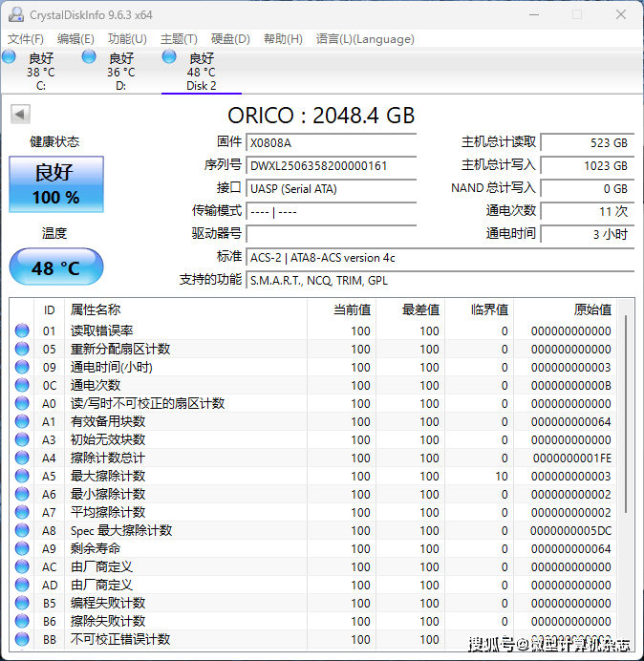Image resolution: width=644 pixels, height=661 pixels.
Task: Click status orb for attribute BB 不可校正错误计数
Action: (x=22, y=640)
